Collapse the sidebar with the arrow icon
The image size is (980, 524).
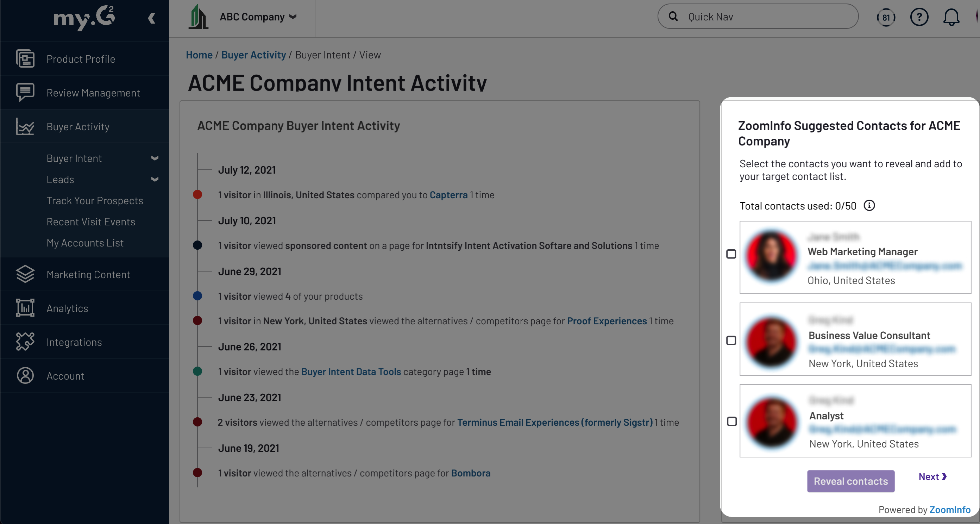[x=151, y=18]
